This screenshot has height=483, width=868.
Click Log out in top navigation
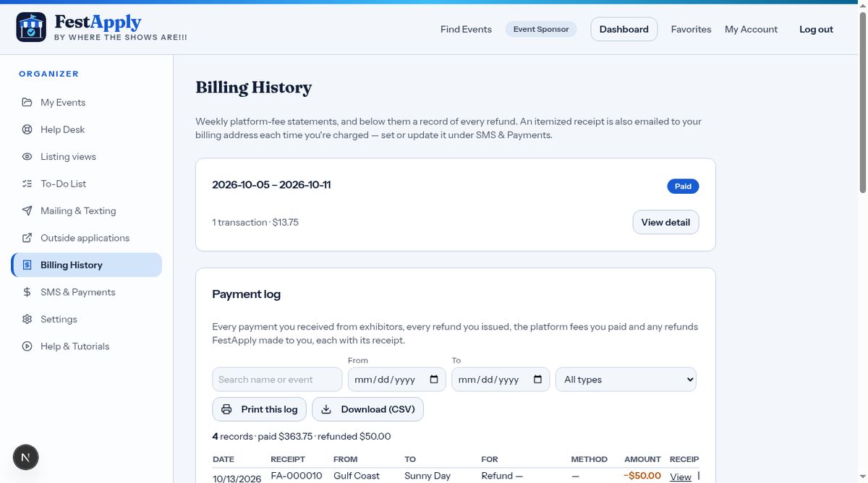pos(816,29)
